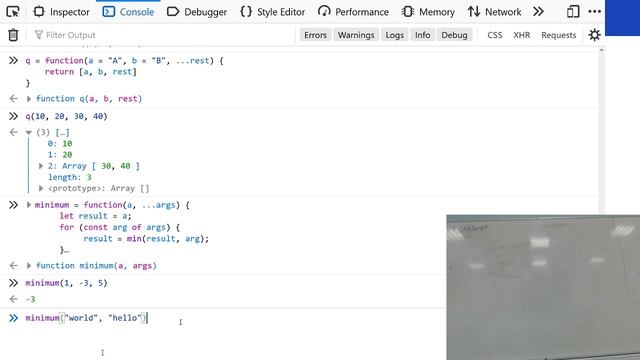Expand the minimum = function input block
Image resolution: width=640 pixels, height=360 pixels.
pyautogui.click(x=29, y=205)
